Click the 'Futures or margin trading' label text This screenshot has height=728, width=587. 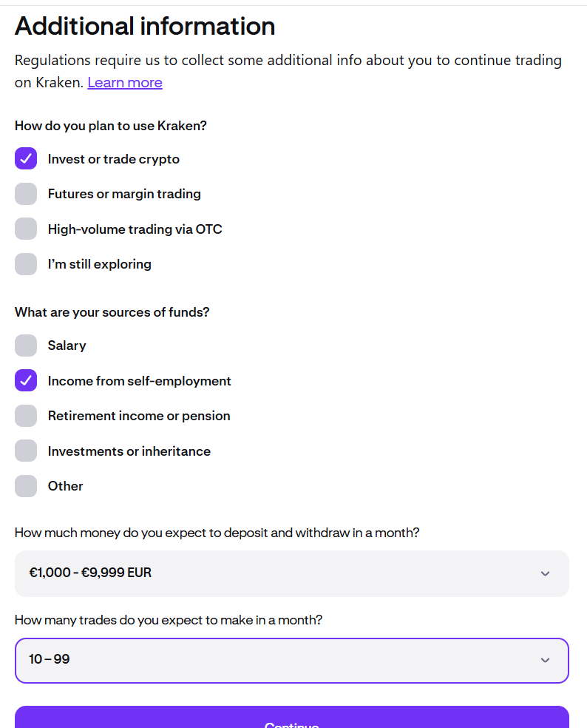124,194
